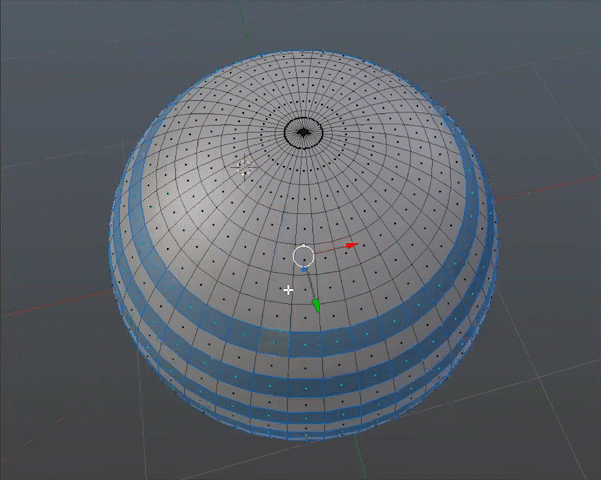Click the green Y-axis gizmo arrow
The image size is (601, 480).
(x=316, y=306)
